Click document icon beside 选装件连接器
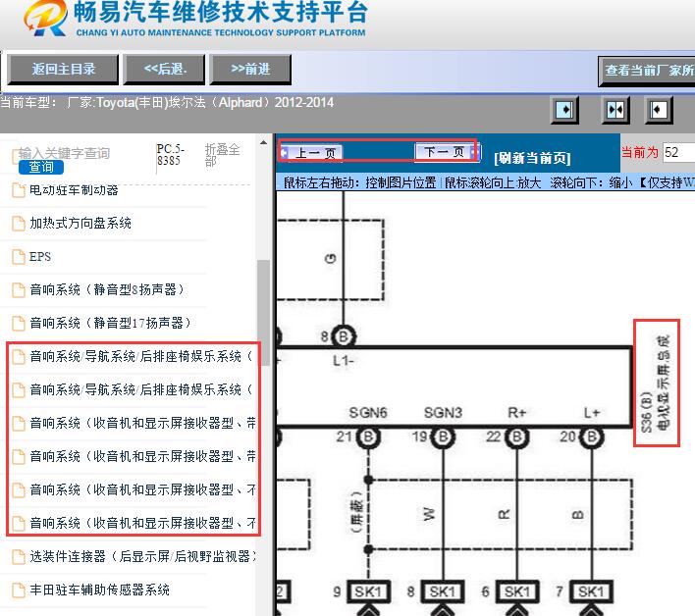This screenshot has height=616, width=695. pos(19,557)
